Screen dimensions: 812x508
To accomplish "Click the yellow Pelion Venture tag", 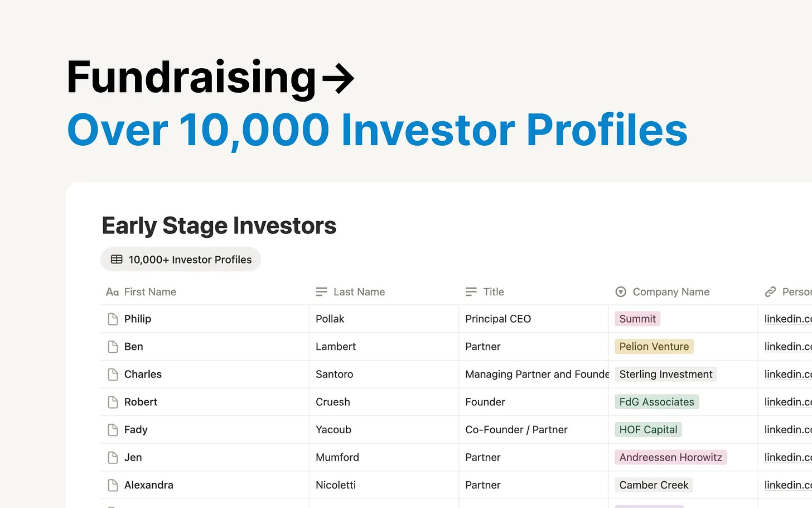I will point(654,347).
